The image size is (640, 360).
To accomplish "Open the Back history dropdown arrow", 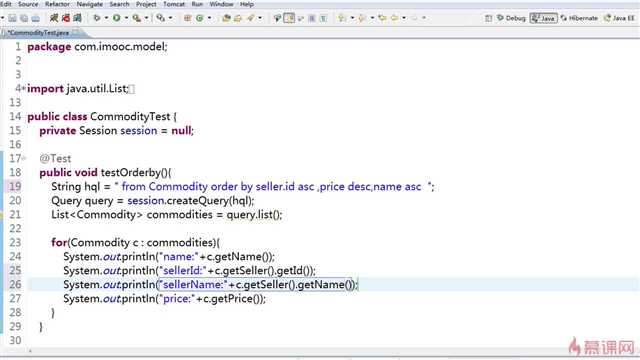I will (x=404, y=18).
